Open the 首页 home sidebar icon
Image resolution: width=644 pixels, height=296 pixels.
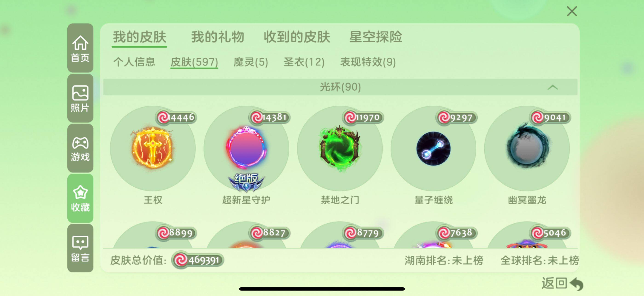[80, 48]
